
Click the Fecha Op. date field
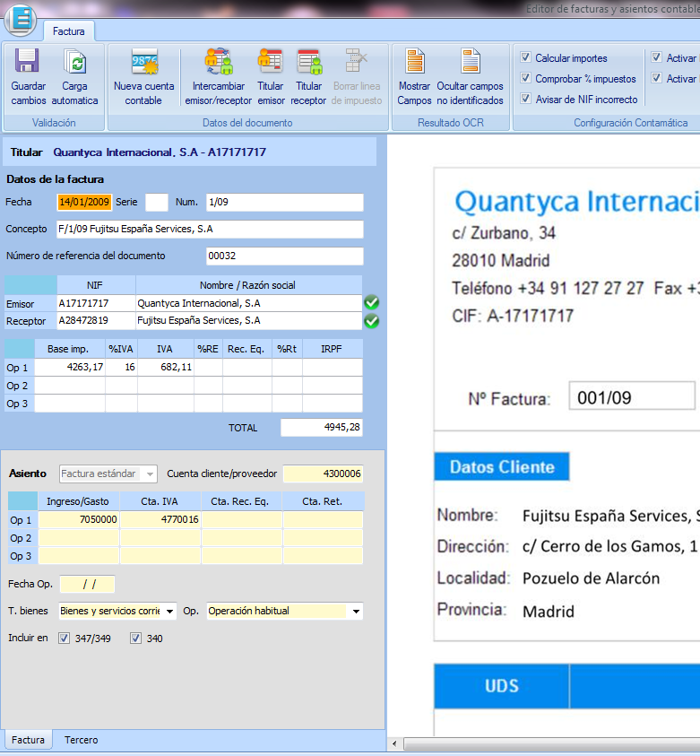pyautogui.click(x=87, y=585)
